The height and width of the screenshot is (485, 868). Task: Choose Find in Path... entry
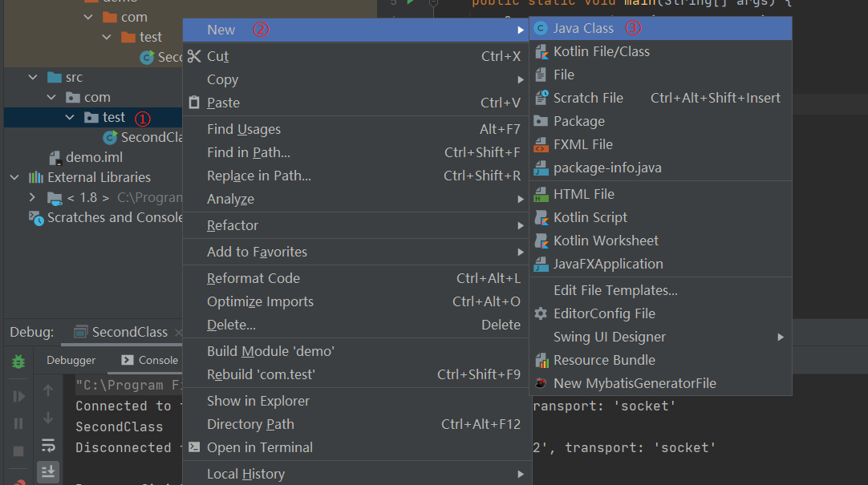tap(357, 152)
